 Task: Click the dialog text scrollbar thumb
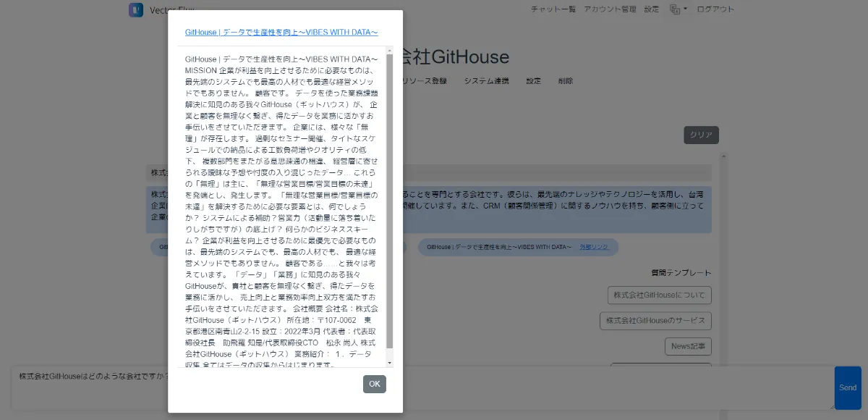[390, 203]
